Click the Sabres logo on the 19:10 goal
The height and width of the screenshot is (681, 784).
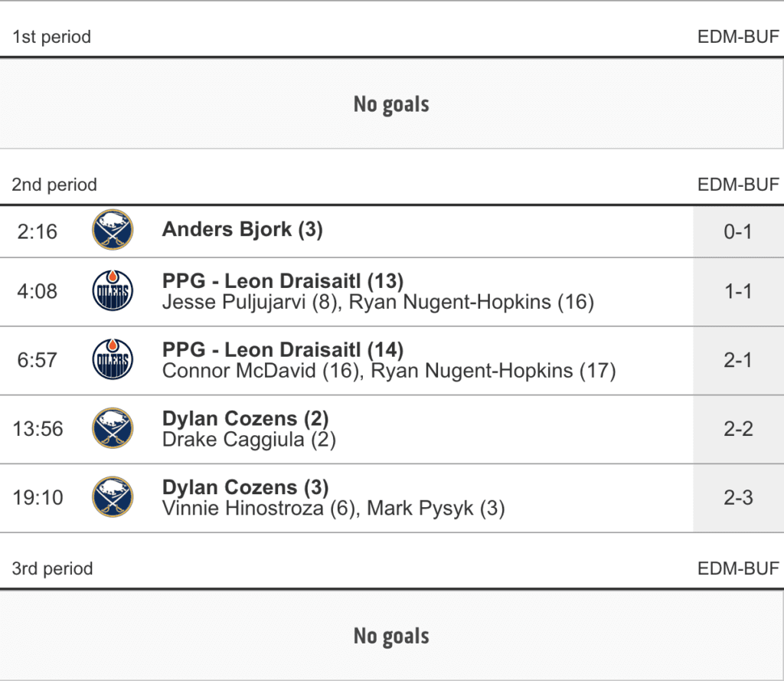113,497
